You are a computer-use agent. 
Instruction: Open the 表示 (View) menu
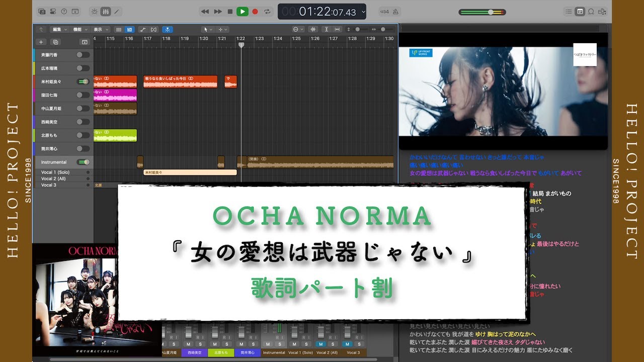[100, 30]
